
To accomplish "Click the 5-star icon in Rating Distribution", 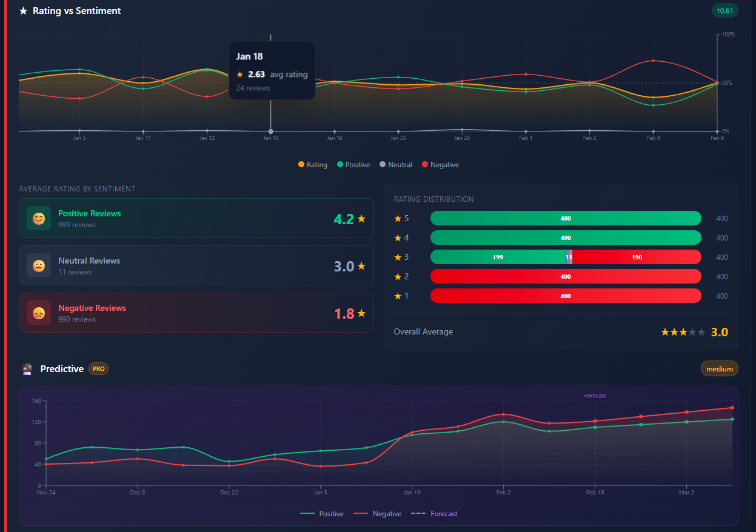I will coord(398,218).
